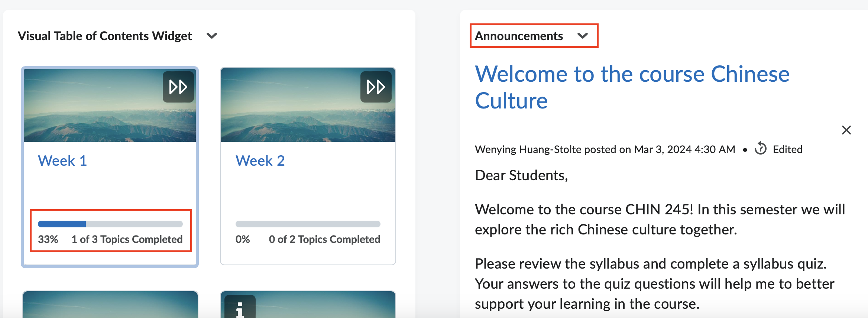
Task: Click the info icon on the bottom card
Action: pos(240,308)
